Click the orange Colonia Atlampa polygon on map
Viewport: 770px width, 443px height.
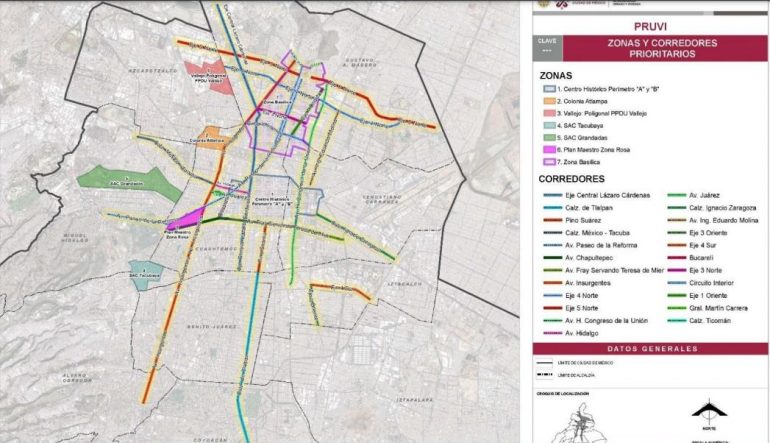tap(211, 138)
